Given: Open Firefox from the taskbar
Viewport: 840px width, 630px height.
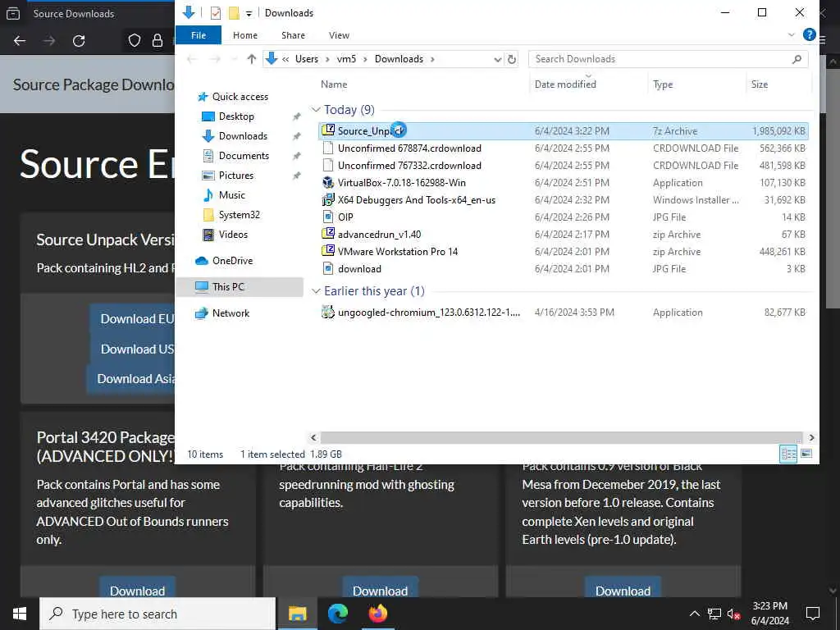Looking at the screenshot, I should tap(377, 614).
